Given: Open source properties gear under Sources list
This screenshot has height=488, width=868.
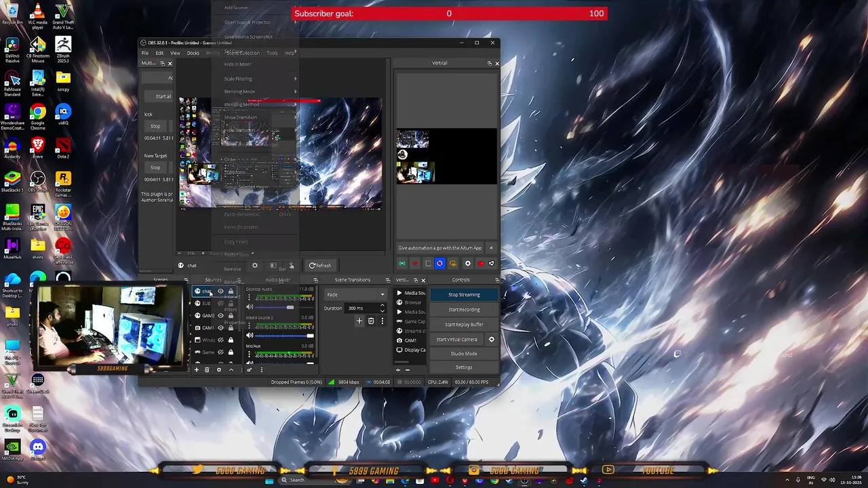Looking at the screenshot, I should pyautogui.click(x=218, y=369).
